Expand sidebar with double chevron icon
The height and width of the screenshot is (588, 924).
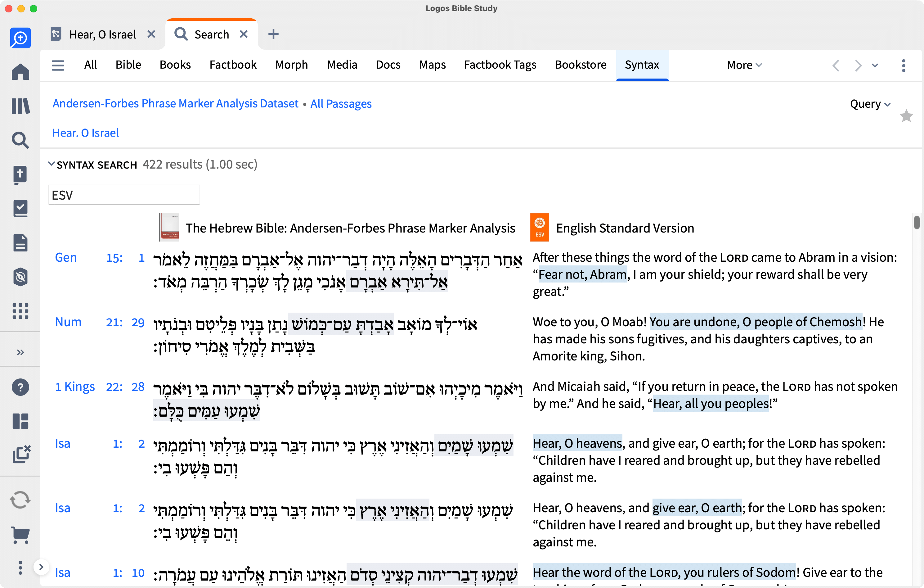point(20,352)
